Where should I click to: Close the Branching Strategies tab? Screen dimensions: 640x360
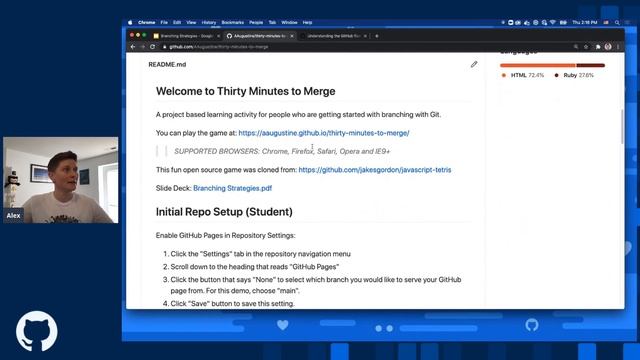[x=218, y=36]
